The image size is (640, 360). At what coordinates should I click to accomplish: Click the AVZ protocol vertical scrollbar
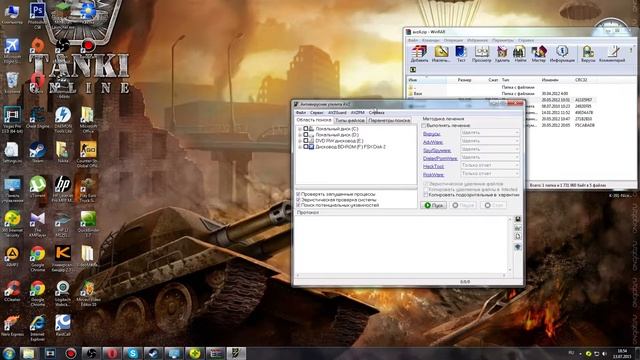510,245
